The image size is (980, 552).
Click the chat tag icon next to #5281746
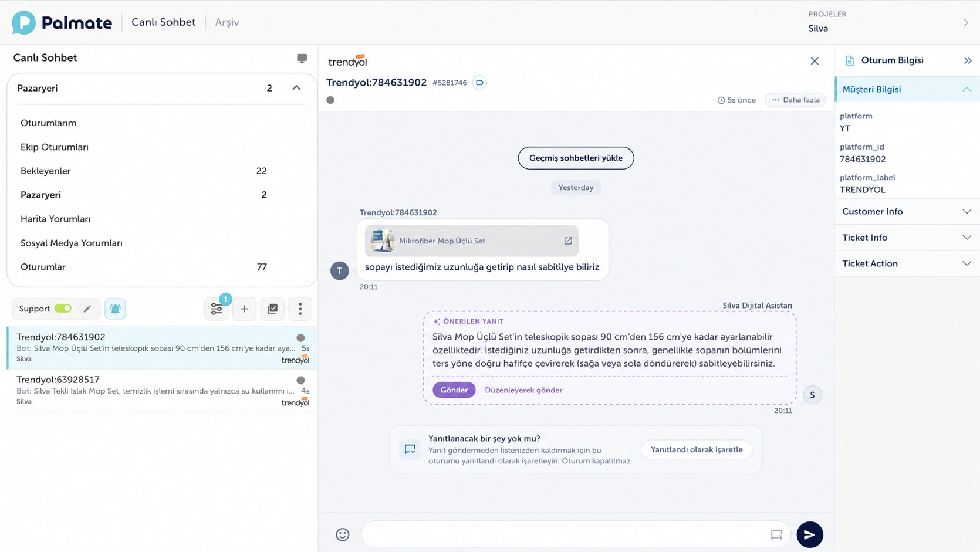[x=479, y=83]
